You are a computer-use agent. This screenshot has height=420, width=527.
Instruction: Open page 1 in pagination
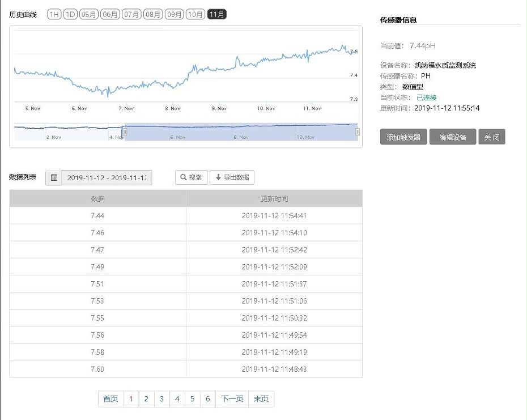click(x=131, y=399)
